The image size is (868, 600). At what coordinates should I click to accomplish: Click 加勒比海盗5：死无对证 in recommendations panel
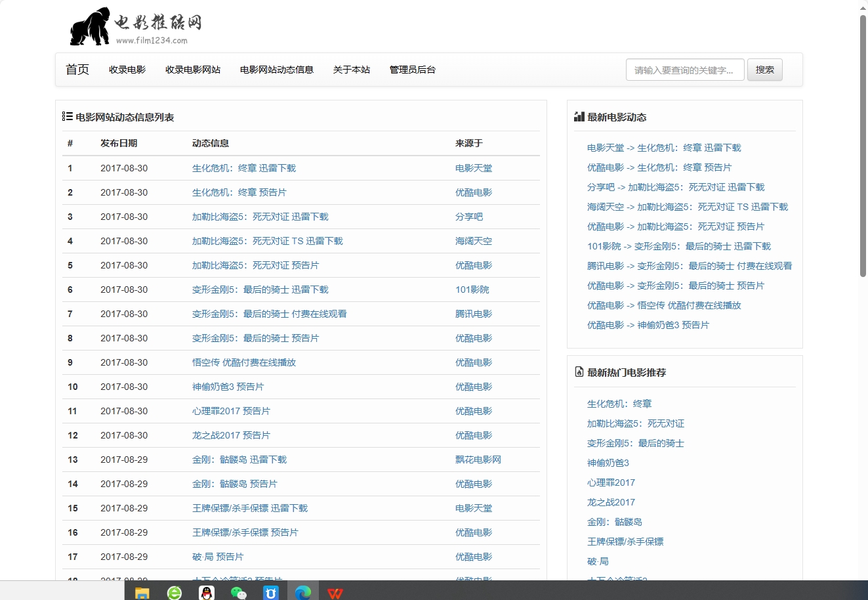[x=635, y=423]
